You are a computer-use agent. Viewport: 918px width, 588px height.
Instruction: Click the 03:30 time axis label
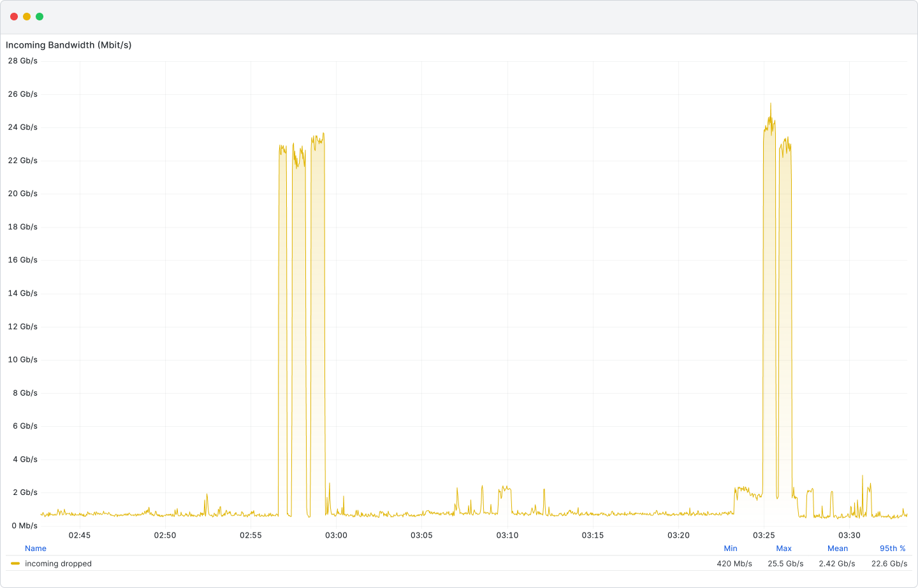coord(849,535)
